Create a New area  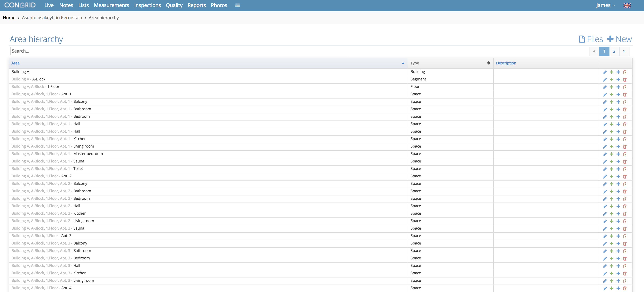(619, 39)
